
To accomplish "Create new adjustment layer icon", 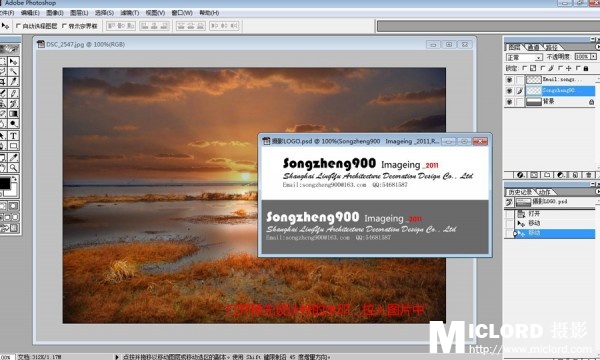I will click(x=561, y=175).
